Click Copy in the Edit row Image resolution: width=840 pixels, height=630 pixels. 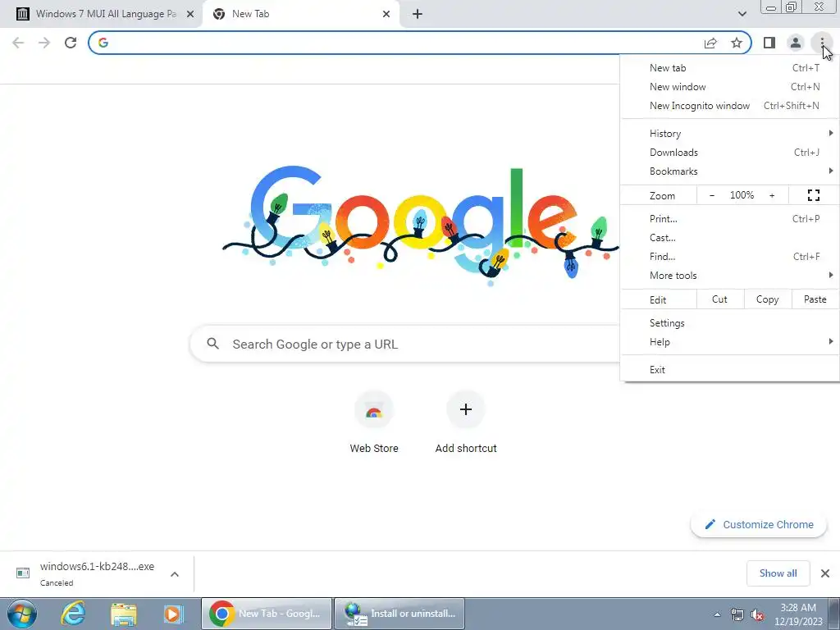point(767,299)
